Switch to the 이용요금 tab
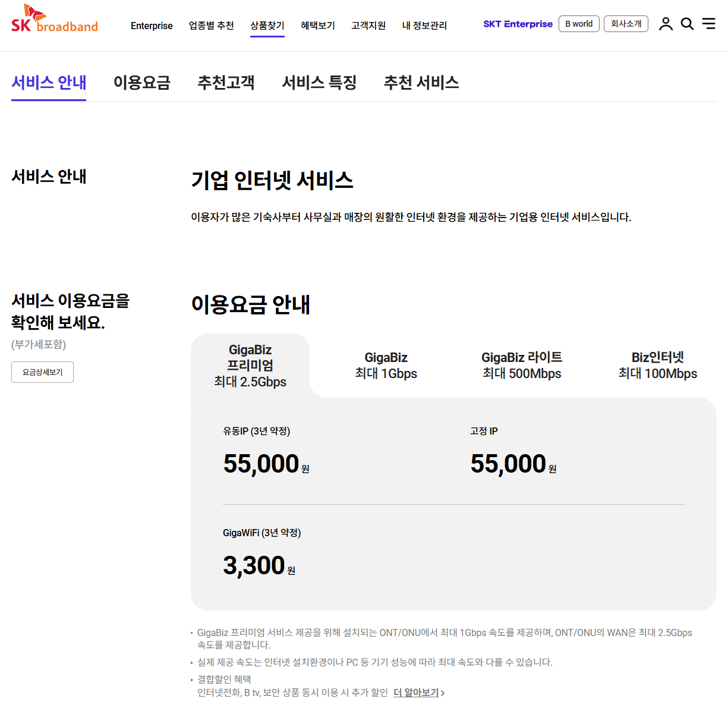Screen dimensions: 728x708 point(141,83)
